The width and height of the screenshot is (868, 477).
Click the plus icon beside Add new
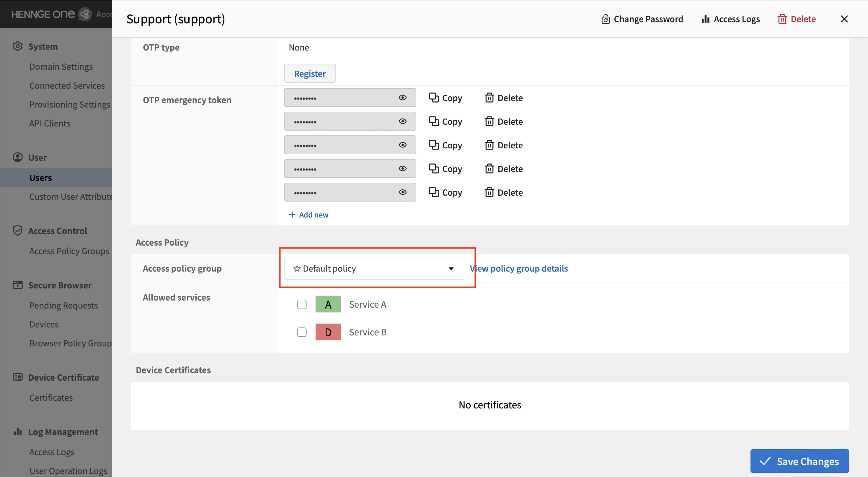click(292, 215)
